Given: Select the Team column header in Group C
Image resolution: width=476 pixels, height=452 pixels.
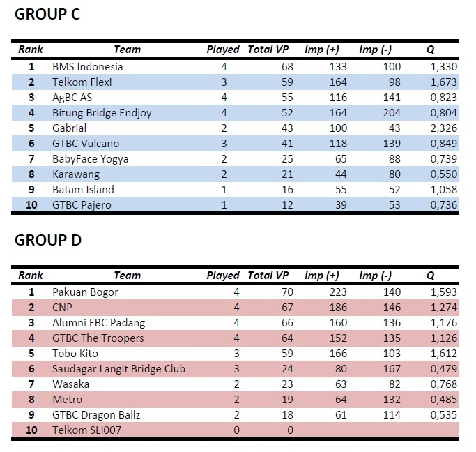Looking at the screenshot, I should pyautogui.click(x=127, y=50).
